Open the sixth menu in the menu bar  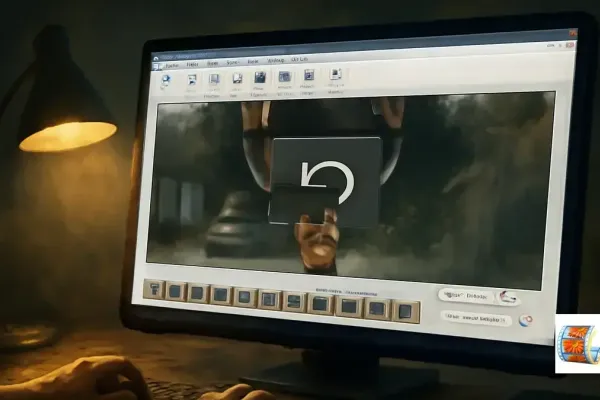(276, 60)
